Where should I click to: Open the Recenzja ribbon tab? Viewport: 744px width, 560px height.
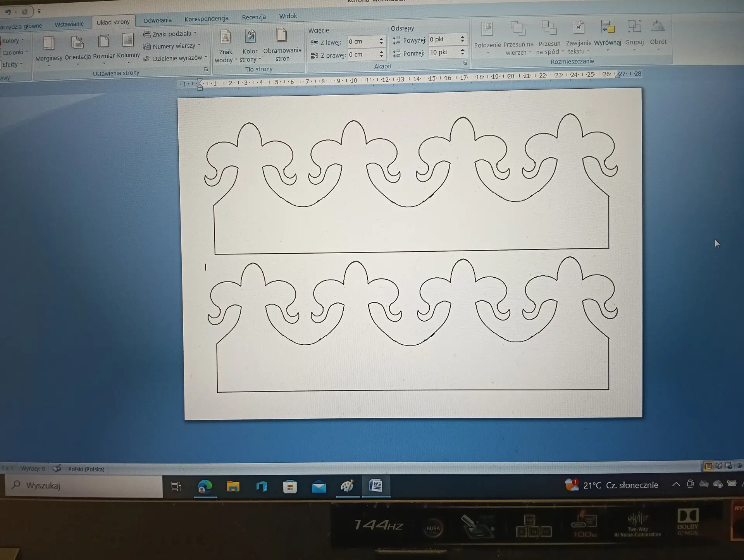254,17
